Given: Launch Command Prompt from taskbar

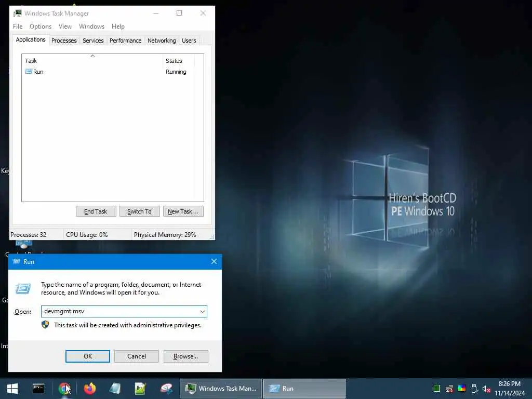Looking at the screenshot, I should 38,389.
